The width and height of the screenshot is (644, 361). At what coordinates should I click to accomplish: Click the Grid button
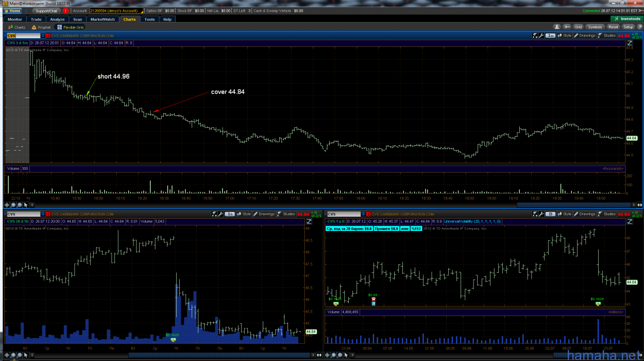pos(578,27)
